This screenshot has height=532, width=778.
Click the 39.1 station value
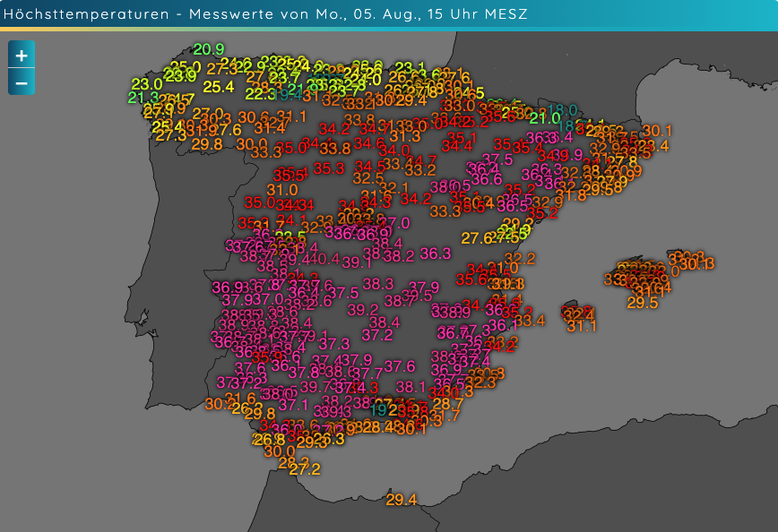357,262
